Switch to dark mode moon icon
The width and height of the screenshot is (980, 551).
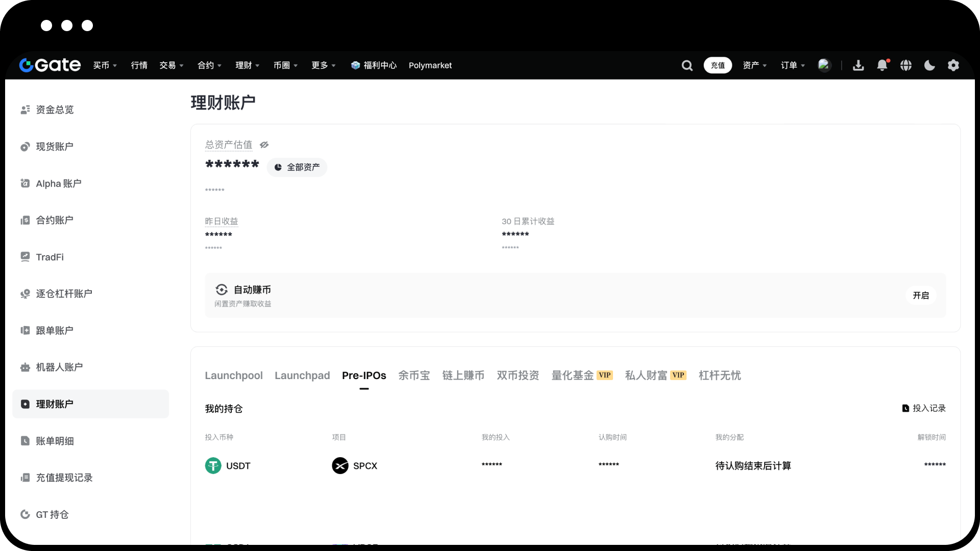929,65
